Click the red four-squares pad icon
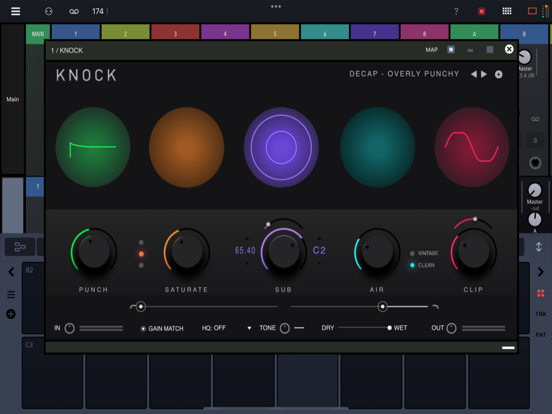This screenshot has height=414, width=552. click(x=541, y=293)
